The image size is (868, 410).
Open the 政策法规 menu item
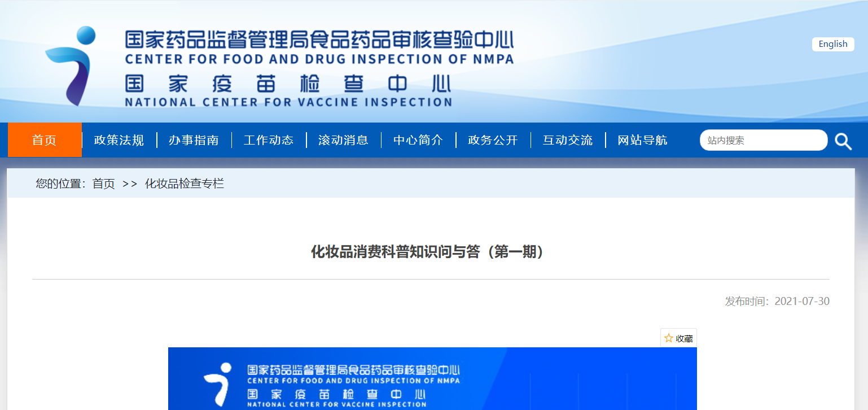click(x=119, y=140)
